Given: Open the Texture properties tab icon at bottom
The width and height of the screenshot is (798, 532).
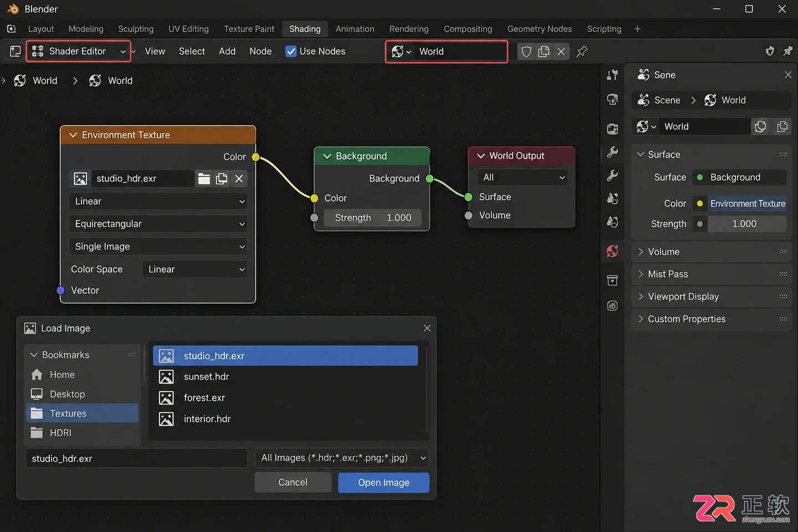Looking at the screenshot, I should coord(612,305).
